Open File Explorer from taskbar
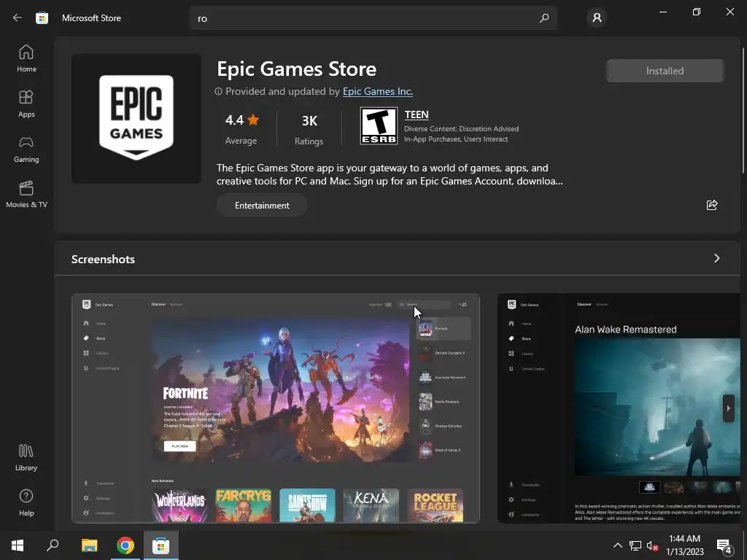Screen dimensions: 747x560 click(x=89, y=545)
